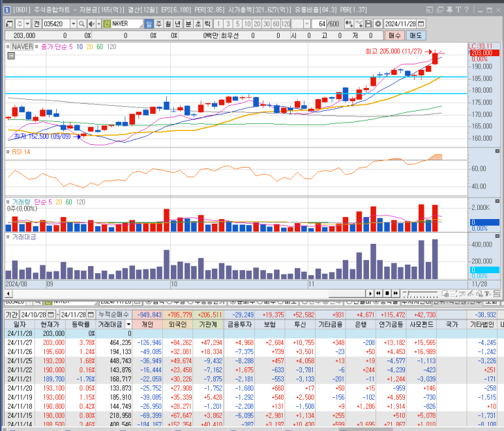504x431 pixels.
Task: Click the blue 매도 sell button
Action: (x=416, y=35)
